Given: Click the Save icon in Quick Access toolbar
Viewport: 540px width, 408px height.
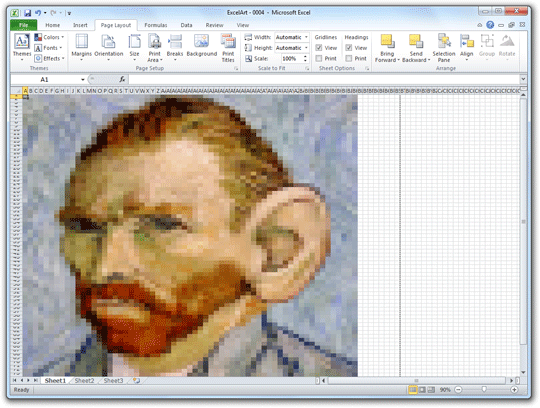Looking at the screenshot, I should [27, 13].
